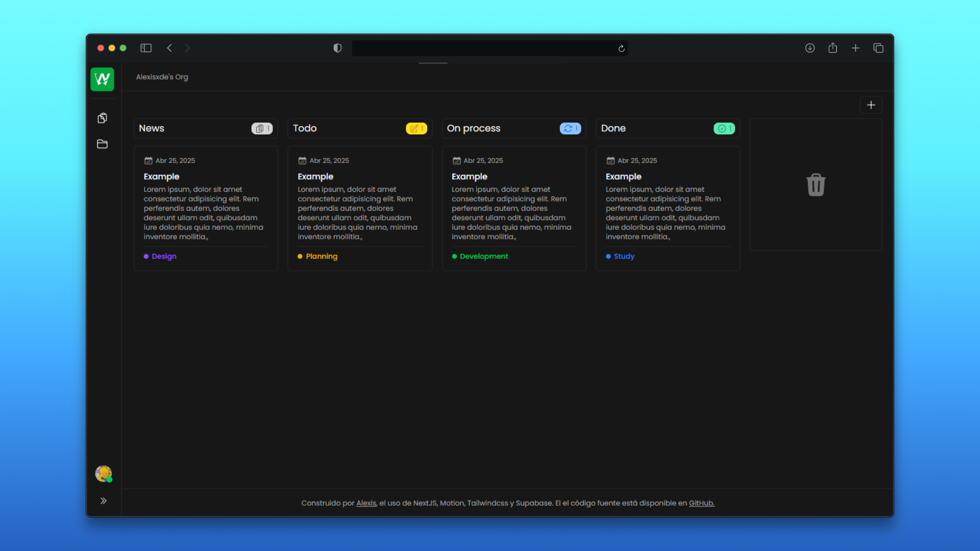Screen dimensions: 980x551
Task: Click the green Done count badge
Action: (724, 129)
